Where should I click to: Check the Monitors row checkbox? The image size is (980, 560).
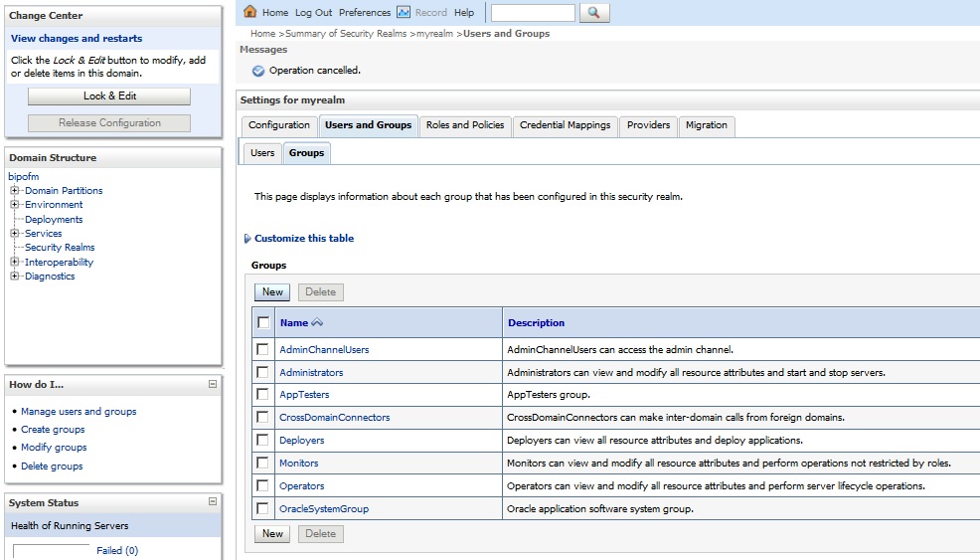tap(262, 463)
